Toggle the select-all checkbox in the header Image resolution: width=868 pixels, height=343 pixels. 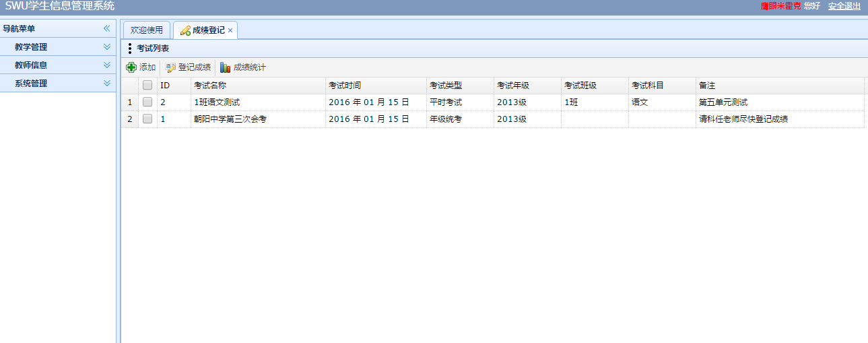(x=147, y=86)
